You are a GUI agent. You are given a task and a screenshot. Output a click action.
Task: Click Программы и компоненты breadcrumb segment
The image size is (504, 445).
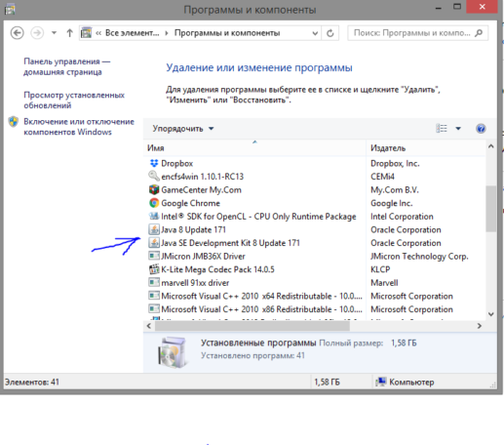point(227,33)
